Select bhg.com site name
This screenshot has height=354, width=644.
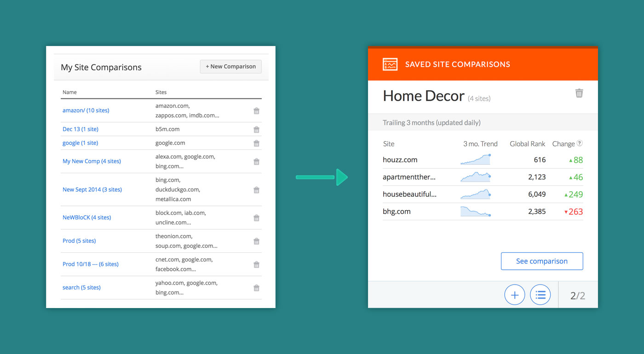[397, 211]
